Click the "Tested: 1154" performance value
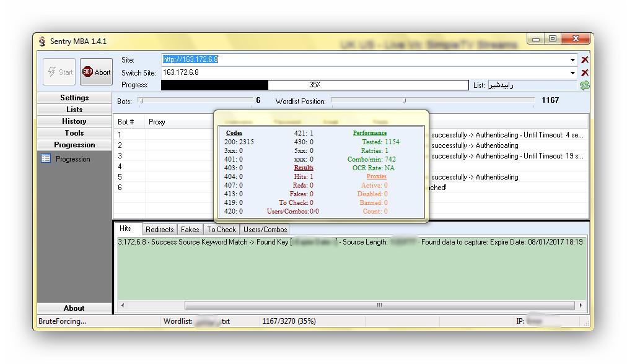Image resolution: width=627 pixels, height=364 pixels. 380,142
